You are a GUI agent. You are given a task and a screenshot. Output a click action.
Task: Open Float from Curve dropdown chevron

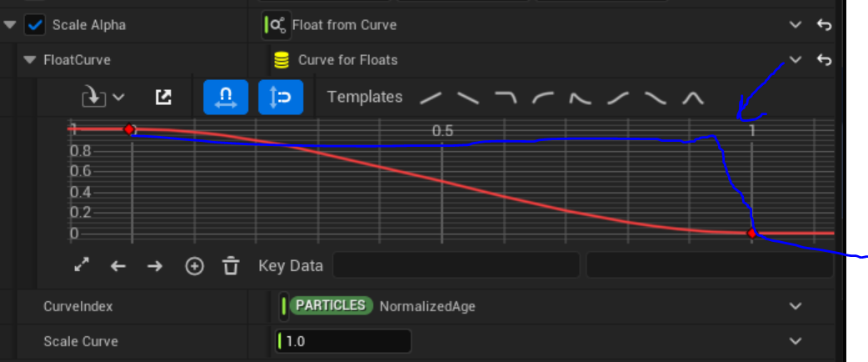click(795, 25)
